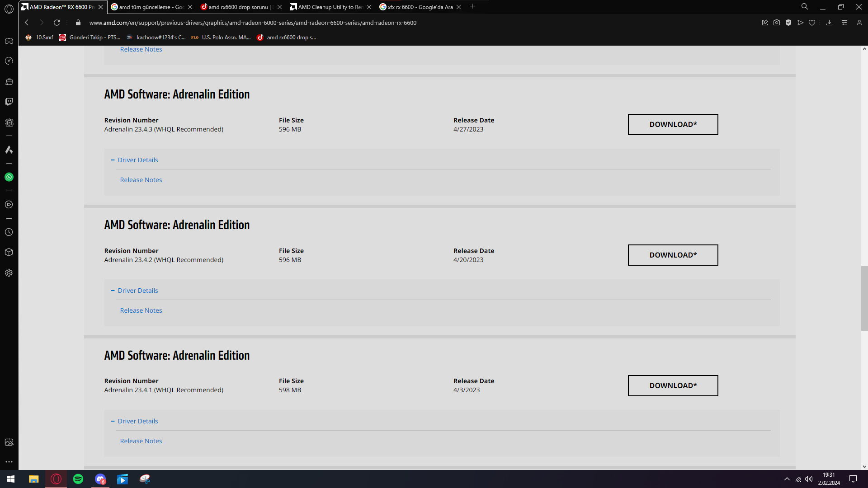
Task: Open Release Notes for Adrenalin 23.4.2
Action: (141, 310)
